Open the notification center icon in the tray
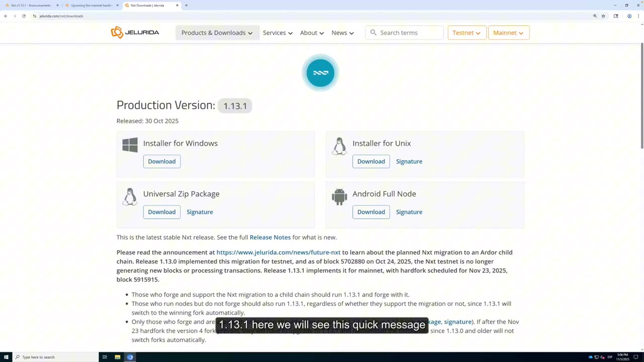This screenshot has height=362, width=644. click(x=636, y=357)
